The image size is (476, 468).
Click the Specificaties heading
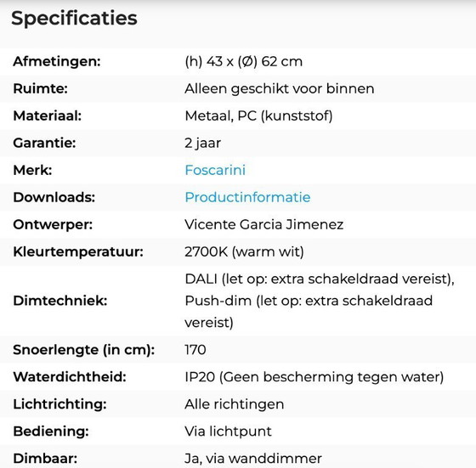point(75,18)
